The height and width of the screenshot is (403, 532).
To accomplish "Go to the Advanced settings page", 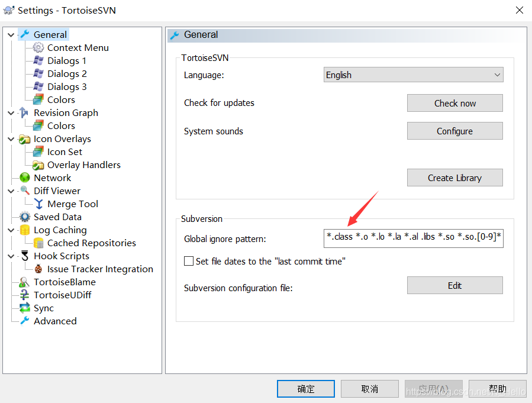I will (x=55, y=321).
